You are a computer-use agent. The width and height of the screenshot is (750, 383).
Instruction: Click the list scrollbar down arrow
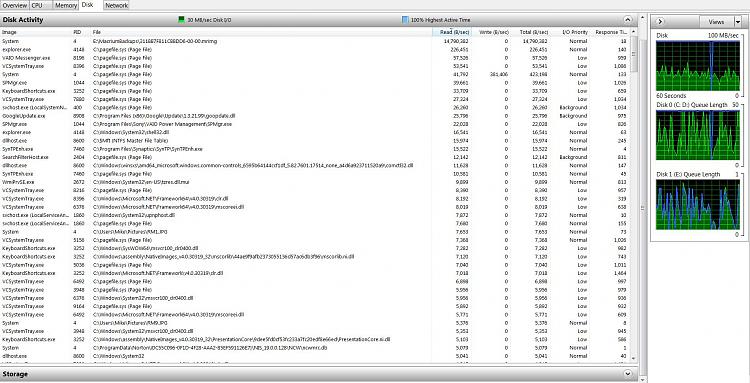coord(634,358)
